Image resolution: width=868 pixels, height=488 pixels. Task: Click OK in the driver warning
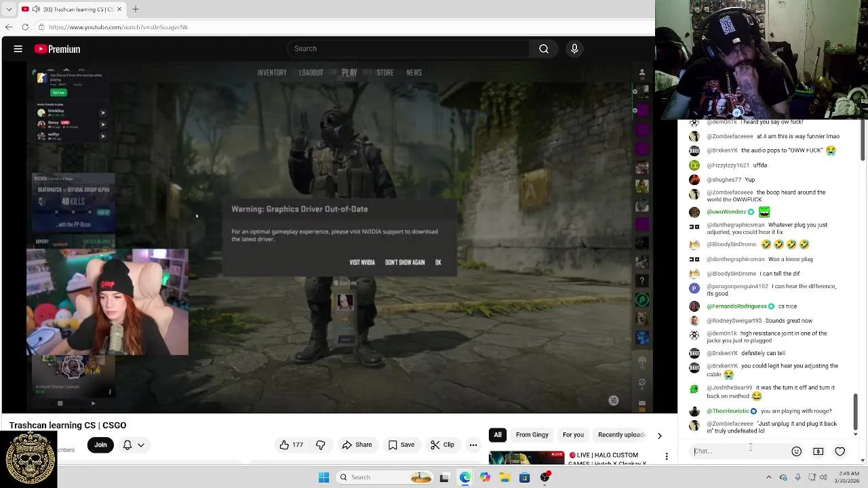[x=438, y=262]
